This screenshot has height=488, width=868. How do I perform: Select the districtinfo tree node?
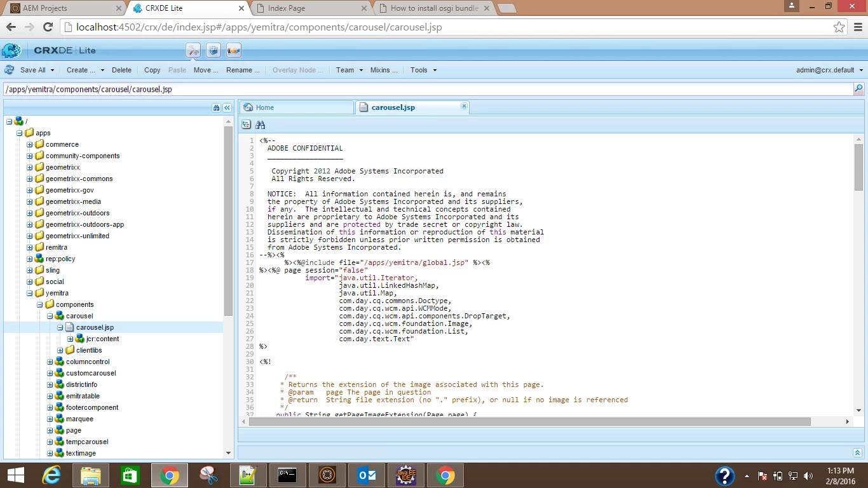(x=81, y=384)
